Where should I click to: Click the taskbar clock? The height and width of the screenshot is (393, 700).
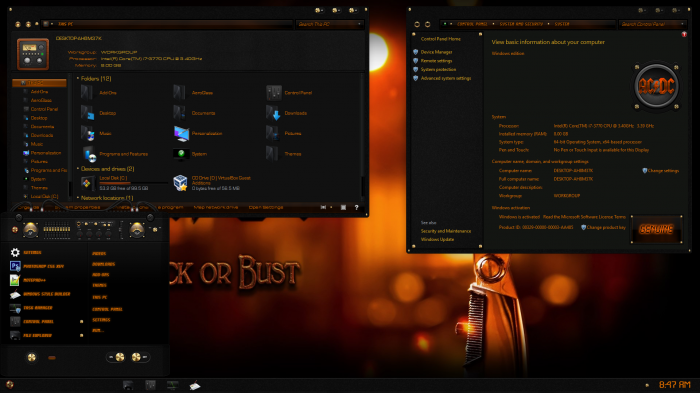(x=675, y=385)
